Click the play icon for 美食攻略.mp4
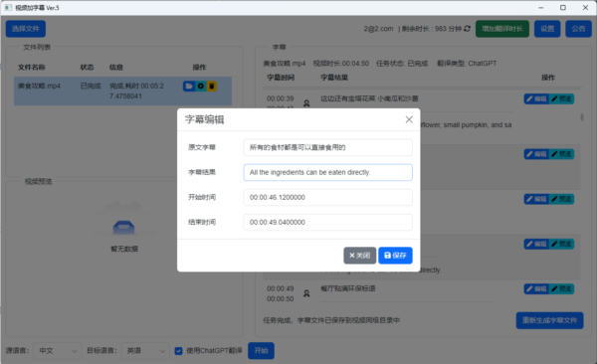Image resolution: width=597 pixels, height=364 pixels. click(x=200, y=87)
